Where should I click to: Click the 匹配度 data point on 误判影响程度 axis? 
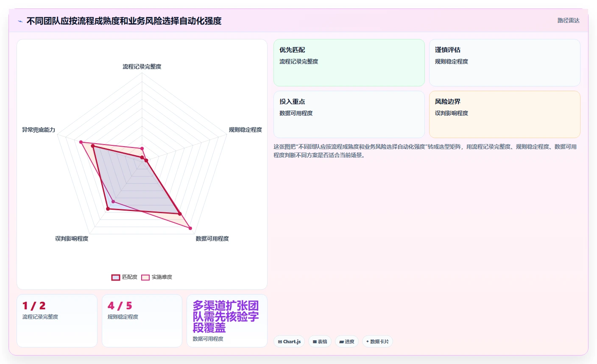[x=108, y=208]
